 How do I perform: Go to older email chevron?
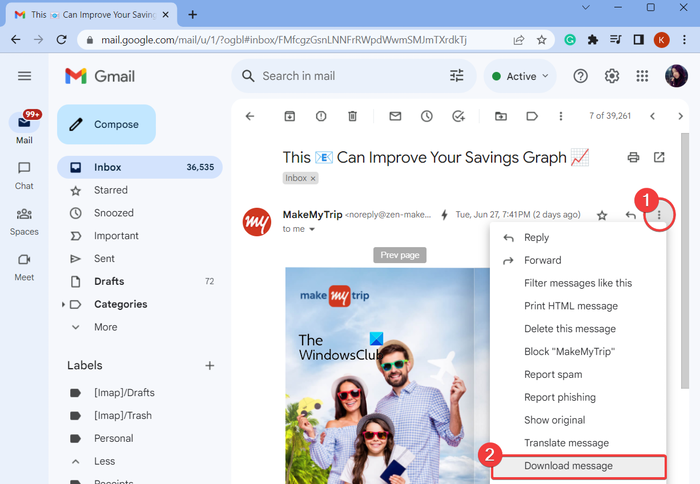(x=680, y=117)
